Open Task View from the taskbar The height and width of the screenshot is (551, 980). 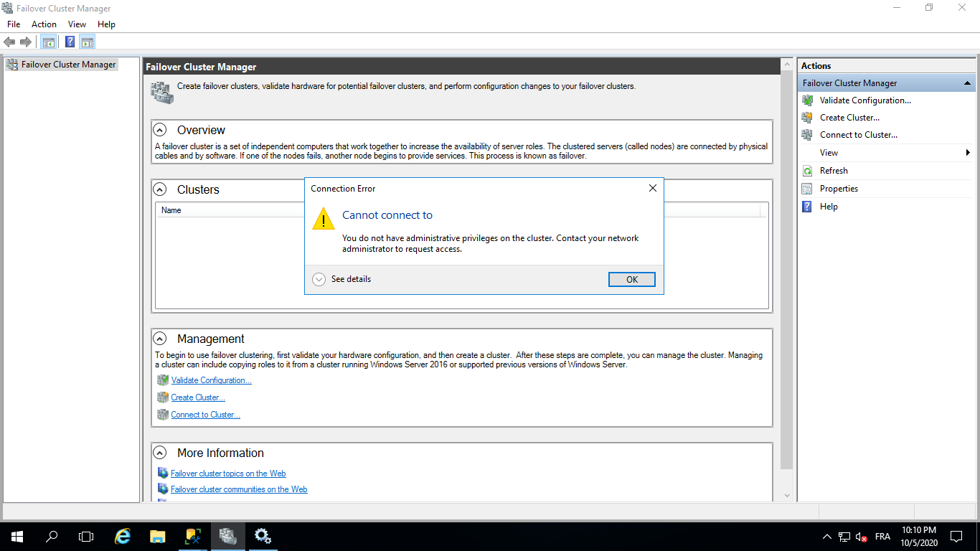pyautogui.click(x=86, y=536)
